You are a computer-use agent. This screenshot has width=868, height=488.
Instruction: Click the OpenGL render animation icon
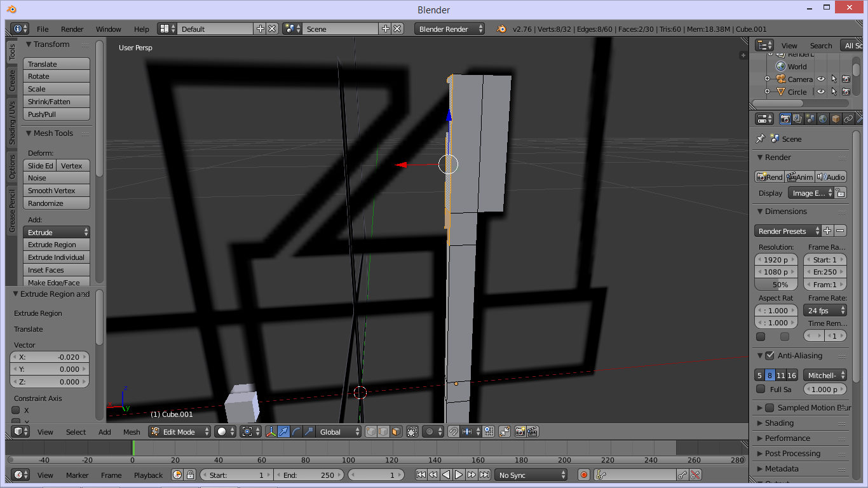coord(532,431)
